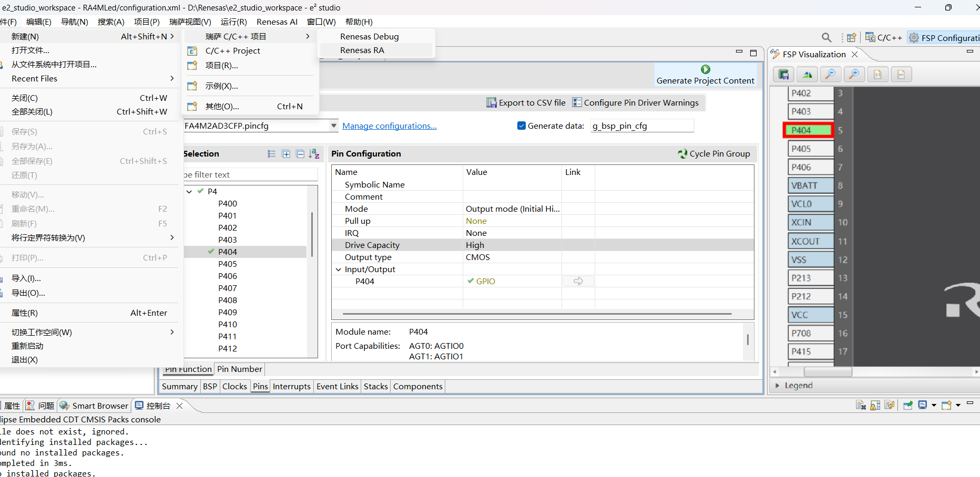Toggle the Generate data checkbox

point(522,126)
